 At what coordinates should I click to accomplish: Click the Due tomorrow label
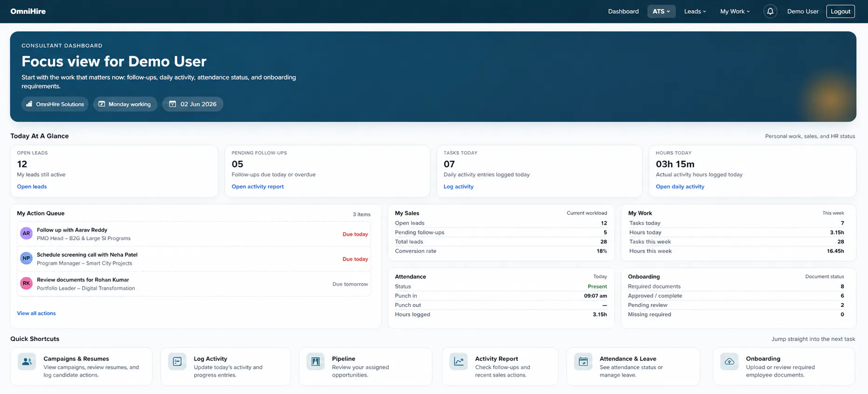350,284
